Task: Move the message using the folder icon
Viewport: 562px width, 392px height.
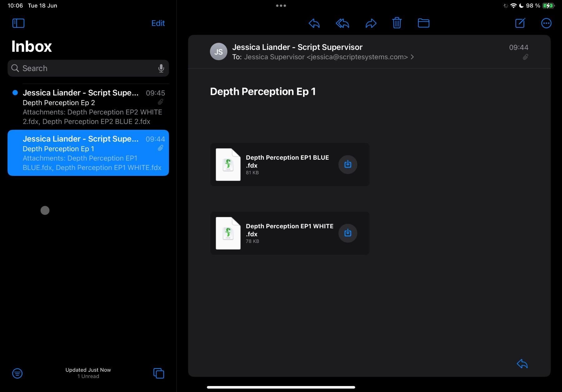Action: point(423,23)
